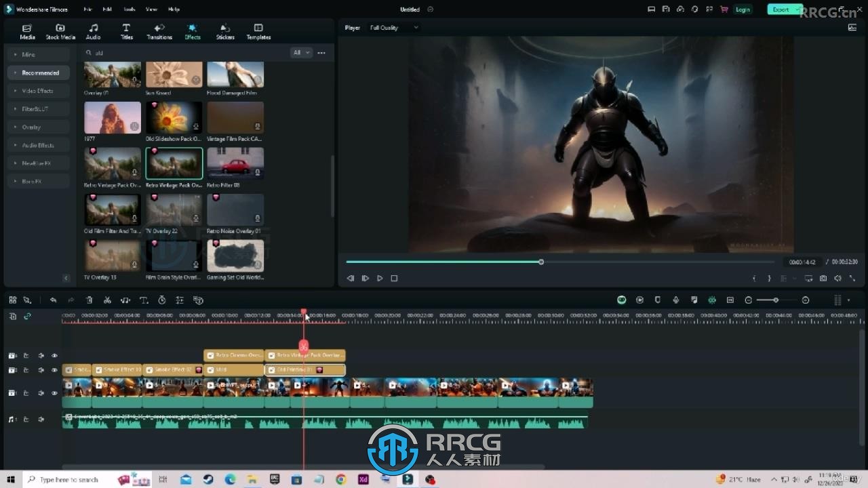Expand the Audio Effects category
The image size is (868, 488).
click(39, 145)
